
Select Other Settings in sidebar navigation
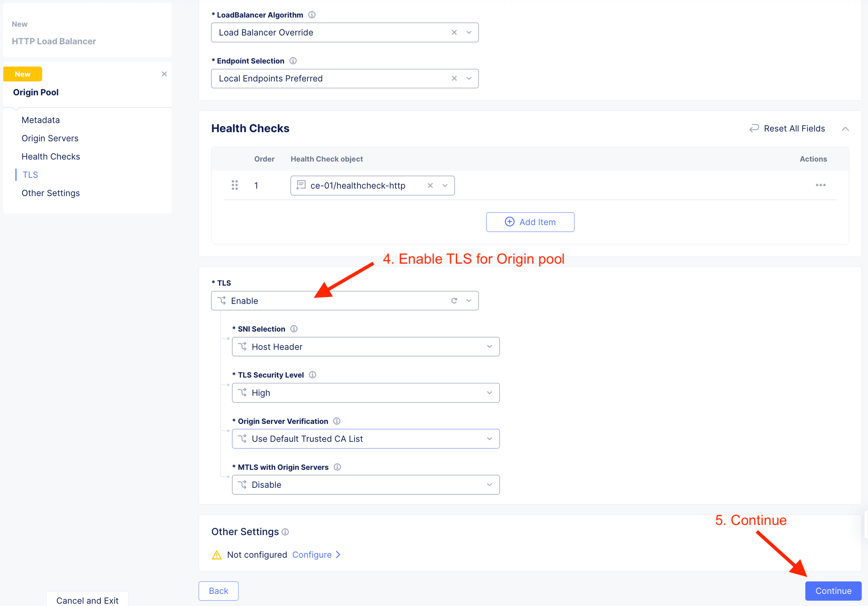pos(51,193)
